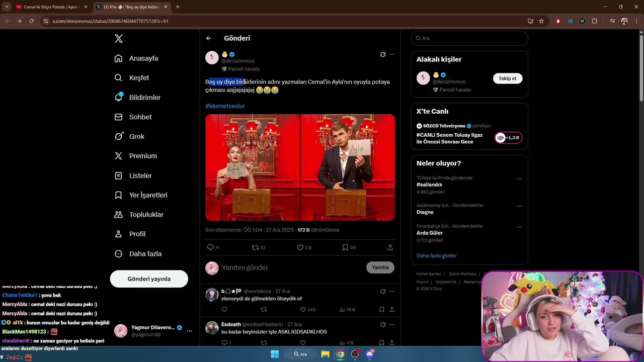
Task: Open the Windows Start menu
Action: 275,354
